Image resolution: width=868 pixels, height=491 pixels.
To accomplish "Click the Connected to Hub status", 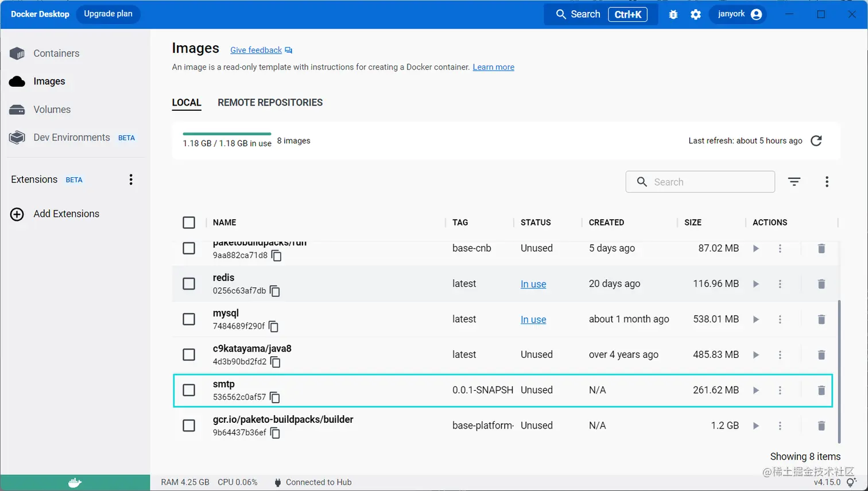I will (x=313, y=482).
